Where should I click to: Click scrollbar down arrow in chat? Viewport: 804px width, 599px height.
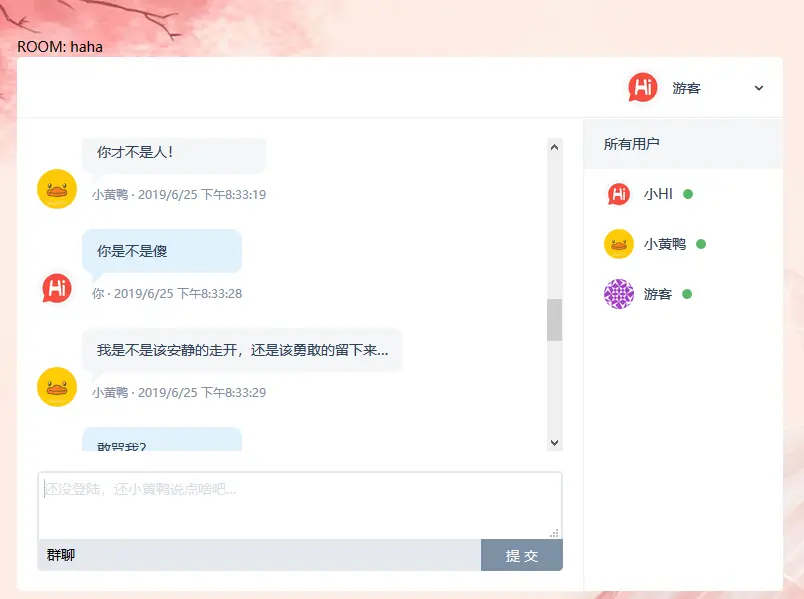[x=554, y=443]
